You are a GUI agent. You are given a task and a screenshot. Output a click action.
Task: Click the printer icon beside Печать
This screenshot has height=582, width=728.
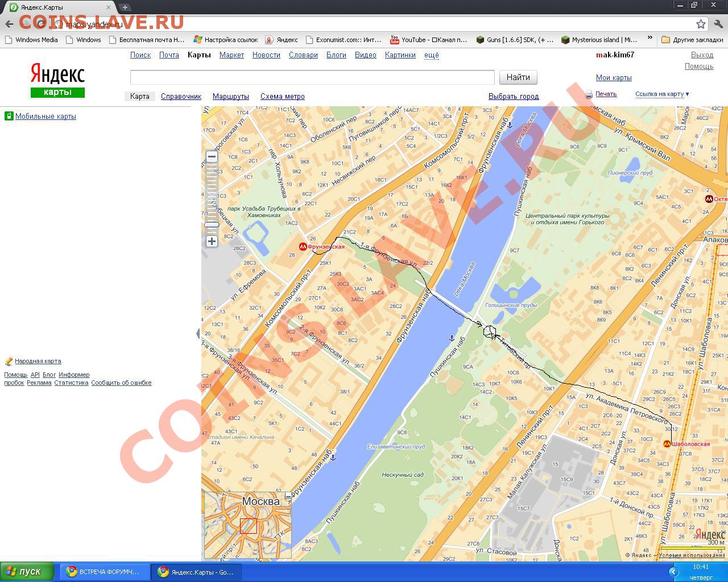tap(589, 94)
